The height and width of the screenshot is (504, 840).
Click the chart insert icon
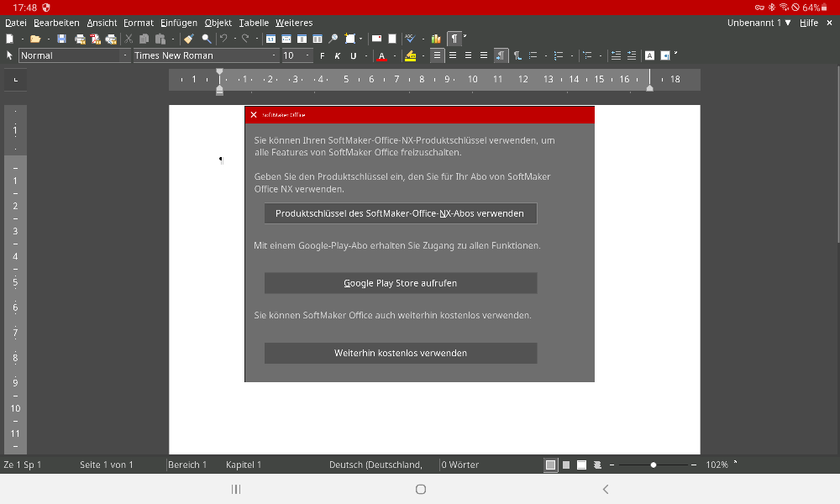click(x=435, y=39)
